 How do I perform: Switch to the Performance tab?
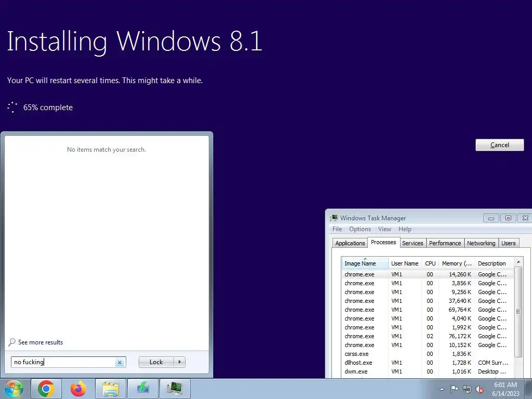445,243
